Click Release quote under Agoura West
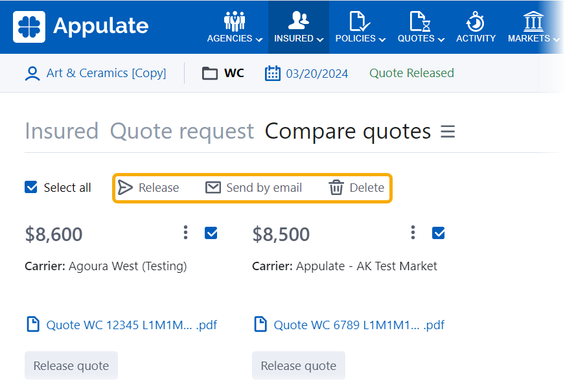The width and height of the screenshot is (565, 392). tap(71, 365)
